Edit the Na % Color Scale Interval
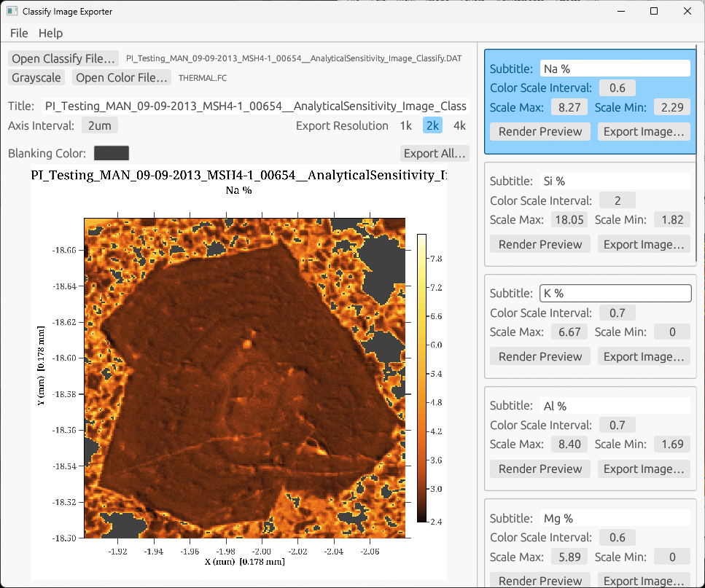 pos(617,88)
